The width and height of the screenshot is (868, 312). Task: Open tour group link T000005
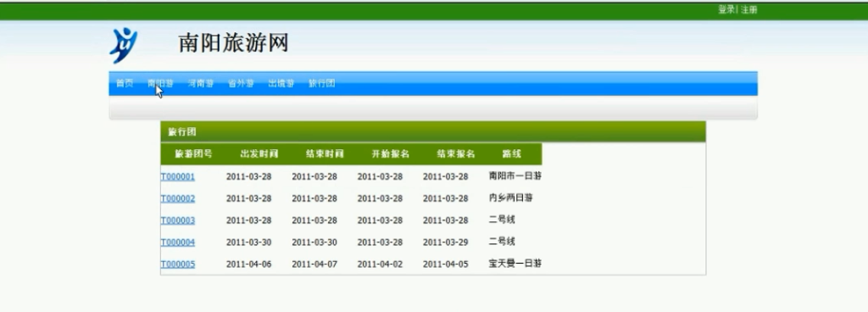[x=178, y=264]
